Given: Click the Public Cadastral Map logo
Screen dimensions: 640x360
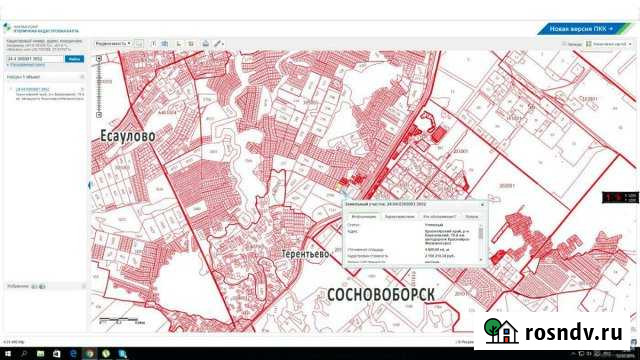Looking at the screenshot, I should coord(41,29).
